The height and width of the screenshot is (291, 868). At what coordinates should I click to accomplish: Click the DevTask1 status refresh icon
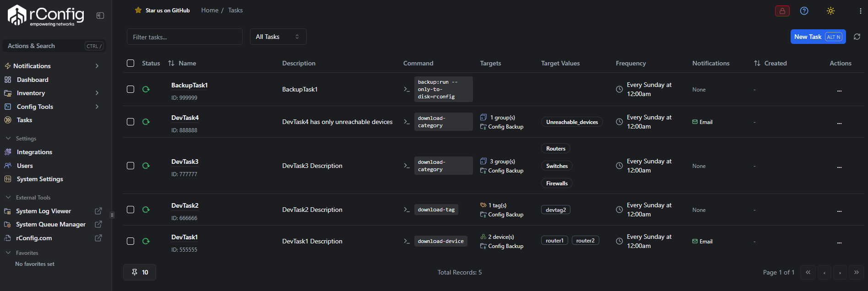coord(146,241)
